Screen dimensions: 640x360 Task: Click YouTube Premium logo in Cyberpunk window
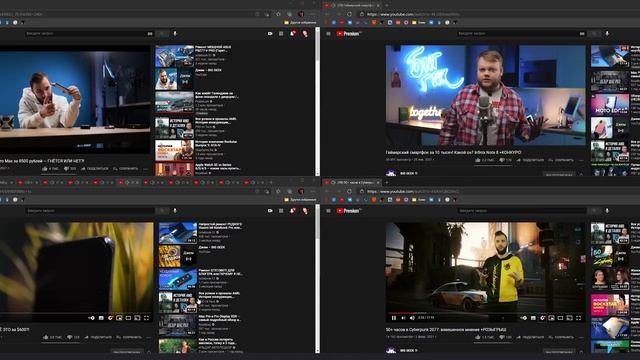tap(349, 211)
